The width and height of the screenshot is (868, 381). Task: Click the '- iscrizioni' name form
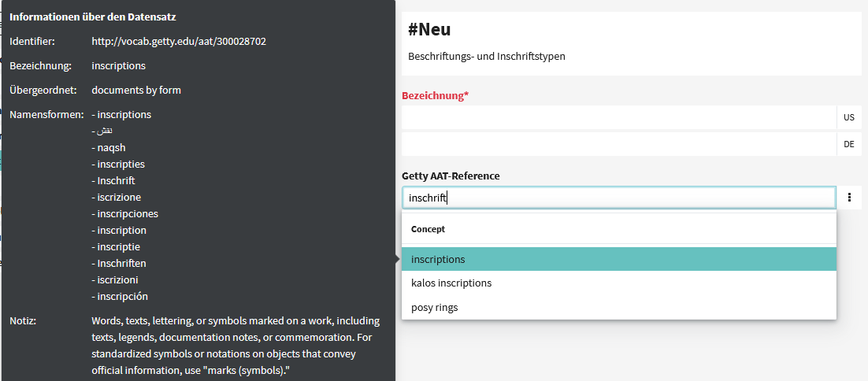click(x=114, y=279)
